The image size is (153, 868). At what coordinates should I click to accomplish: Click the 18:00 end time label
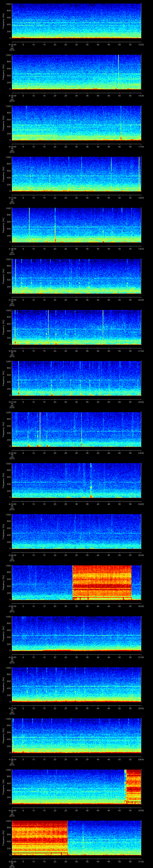tap(141, 198)
